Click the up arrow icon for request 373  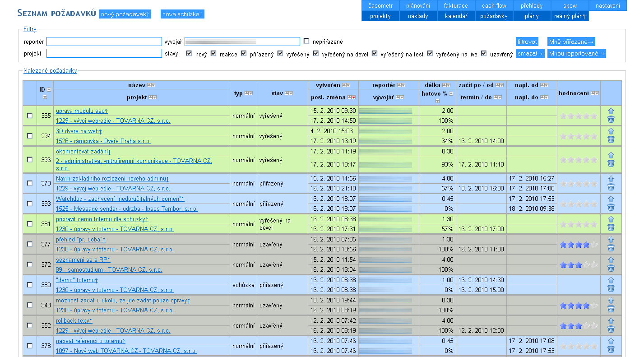pyautogui.click(x=611, y=179)
